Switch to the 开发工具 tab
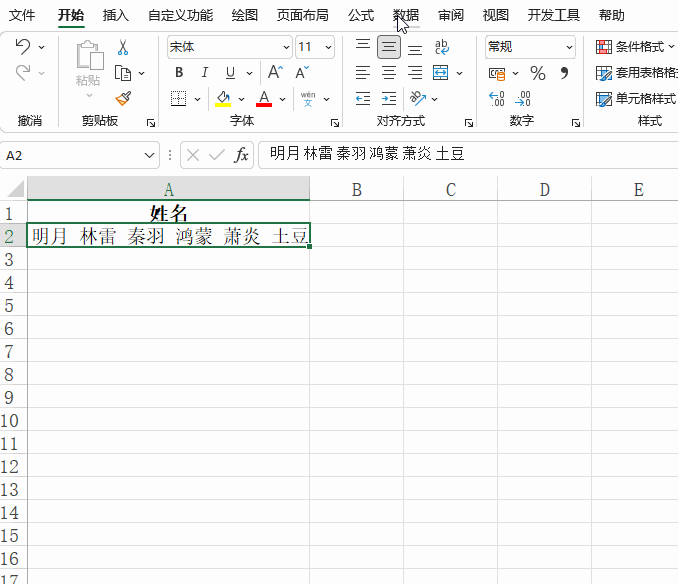The width and height of the screenshot is (678, 584). 553,16
